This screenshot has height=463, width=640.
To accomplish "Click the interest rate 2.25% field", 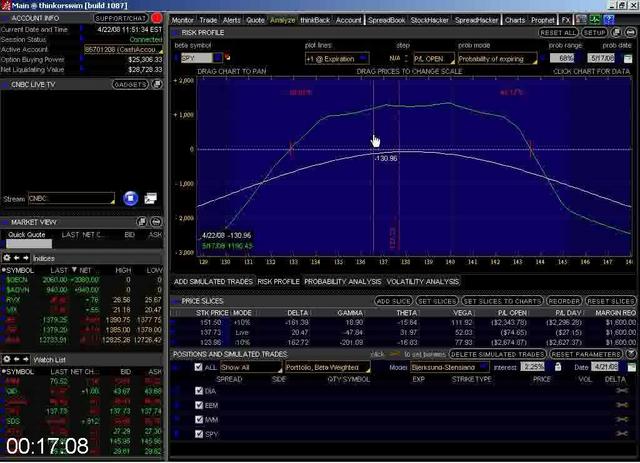I will pyautogui.click(x=534, y=367).
